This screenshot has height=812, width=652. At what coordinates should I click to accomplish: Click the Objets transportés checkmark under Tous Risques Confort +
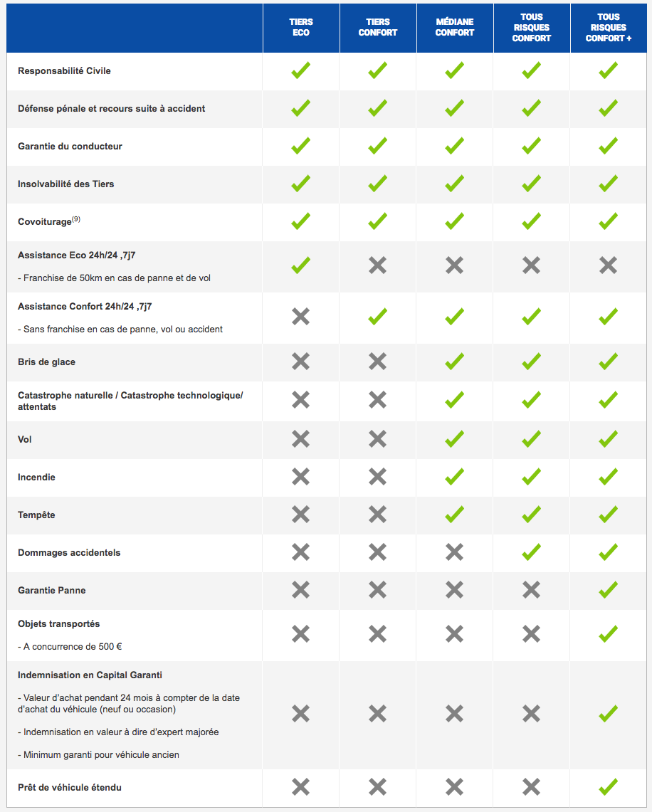pyautogui.click(x=608, y=634)
